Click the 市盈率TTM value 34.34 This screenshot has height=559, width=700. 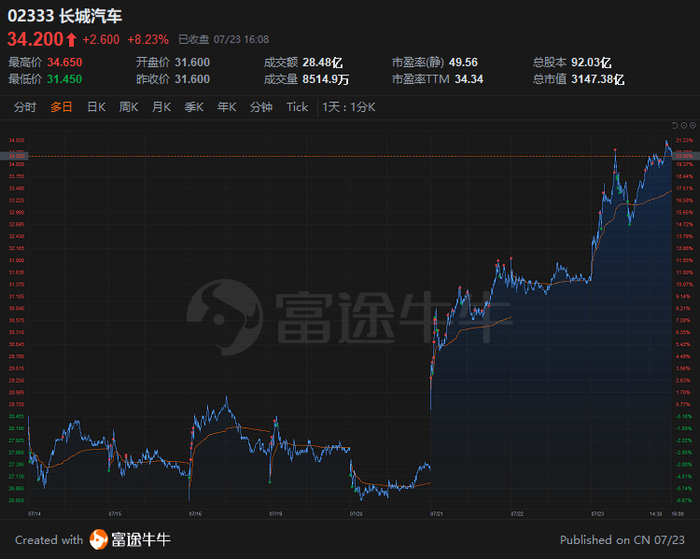tap(469, 79)
